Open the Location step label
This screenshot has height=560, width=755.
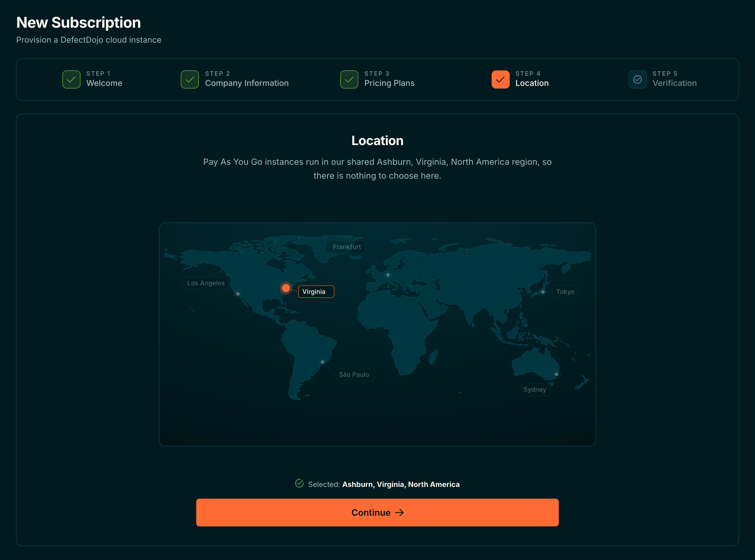[532, 83]
